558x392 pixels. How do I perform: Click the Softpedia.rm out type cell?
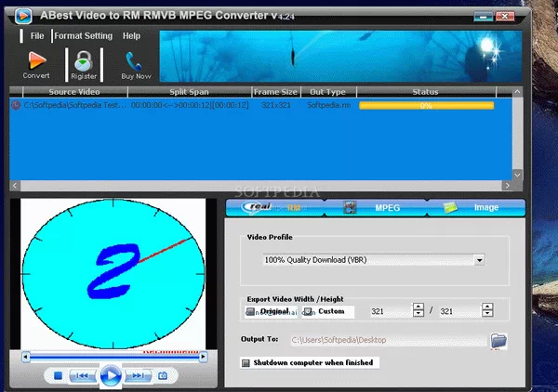coord(329,105)
